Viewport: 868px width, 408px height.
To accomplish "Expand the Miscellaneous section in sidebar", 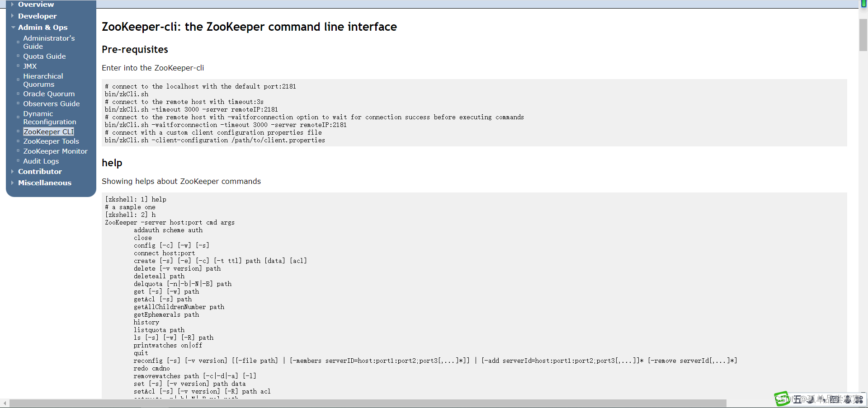I will 45,183.
